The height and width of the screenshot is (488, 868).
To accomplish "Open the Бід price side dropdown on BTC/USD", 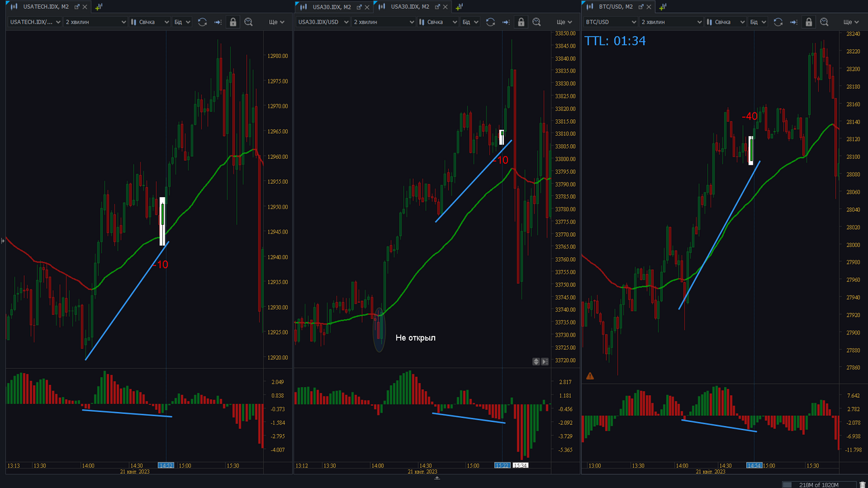I will pos(758,22).
